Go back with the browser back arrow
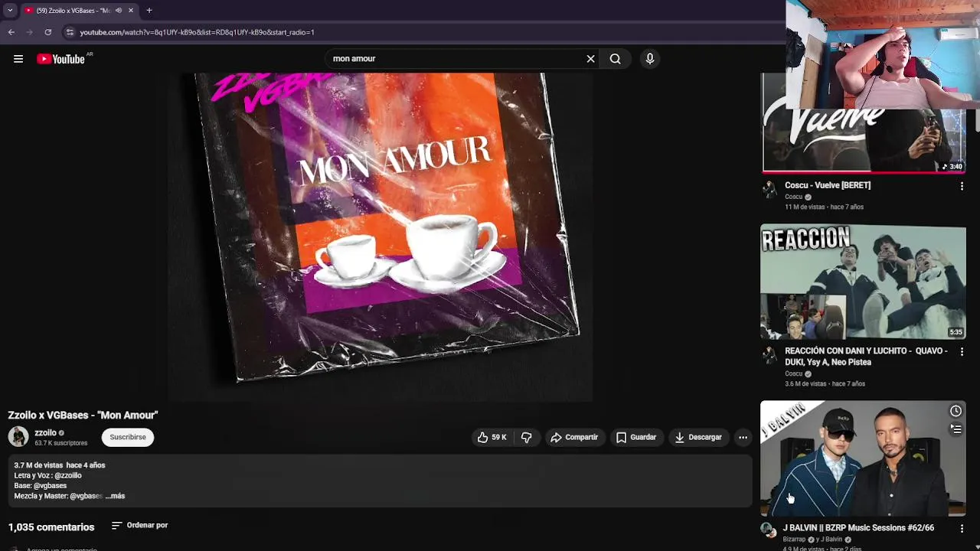Screen dimensions: 980x551 click(x=11, y=32)
